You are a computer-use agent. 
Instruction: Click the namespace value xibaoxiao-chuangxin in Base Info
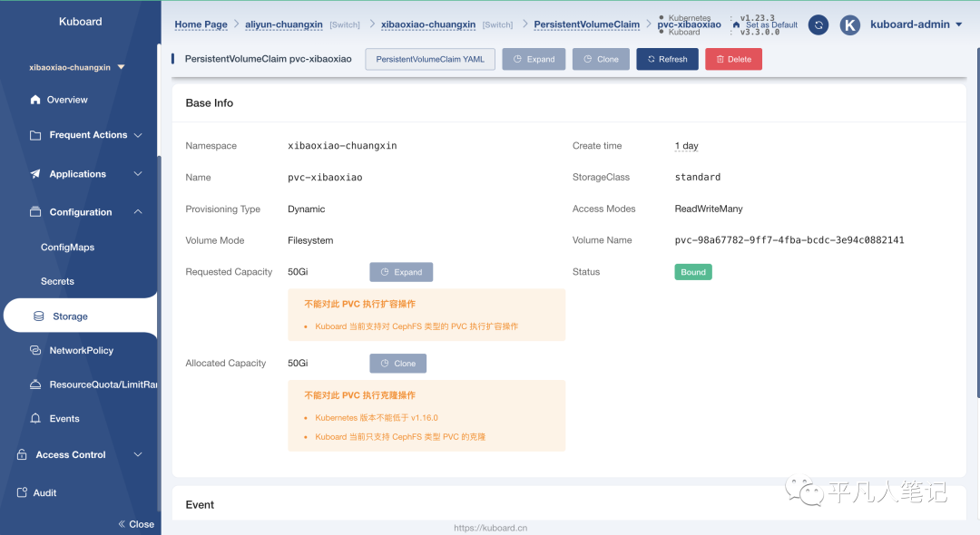[342, 146]
